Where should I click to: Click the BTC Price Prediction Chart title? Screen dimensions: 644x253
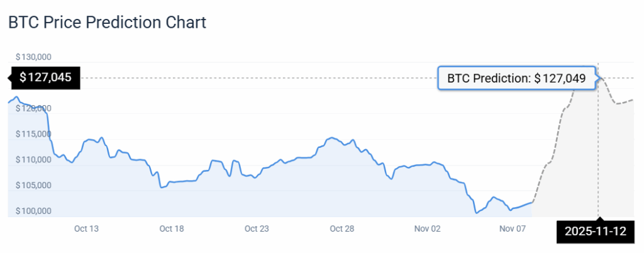[x=107, y=23]
